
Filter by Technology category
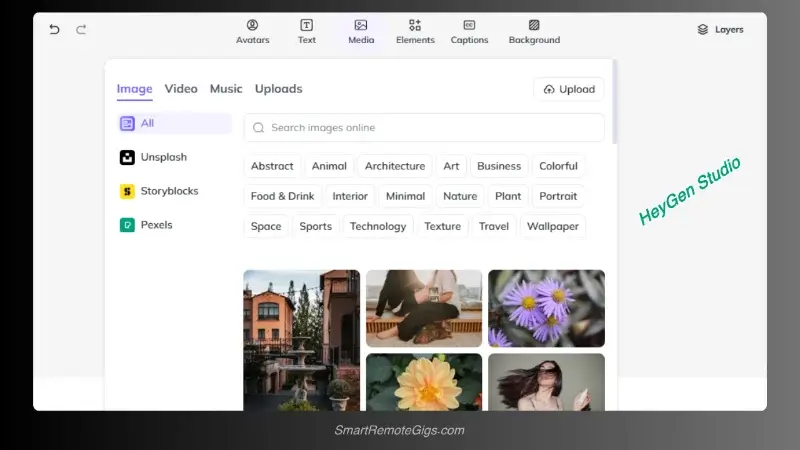378,227
